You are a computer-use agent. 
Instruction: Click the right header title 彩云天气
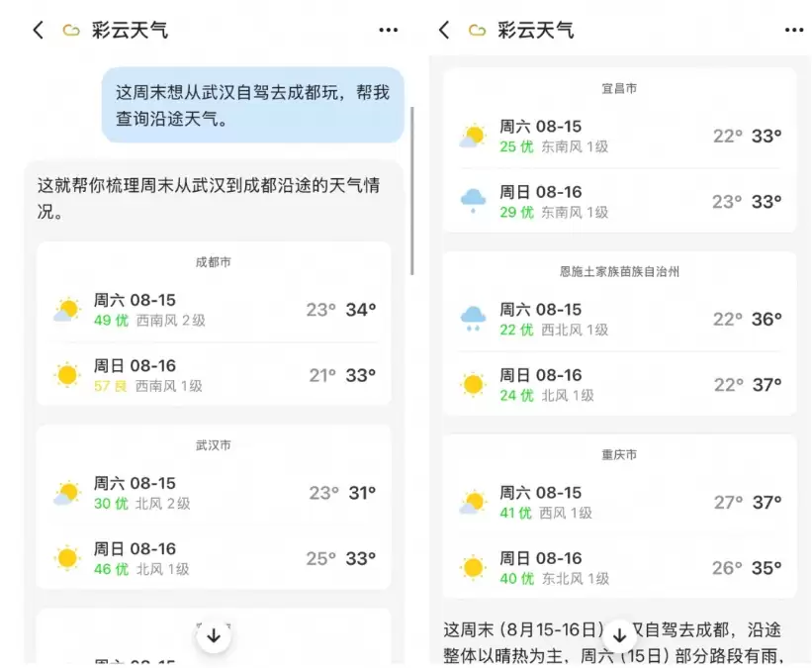pyautogui.click(x=536, y=30)
